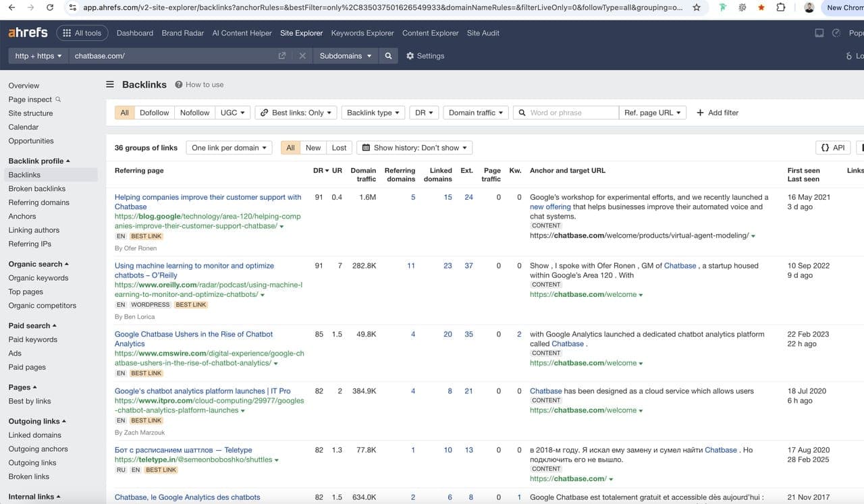Open the Subdomains mode dropdown

pos(346,56)
